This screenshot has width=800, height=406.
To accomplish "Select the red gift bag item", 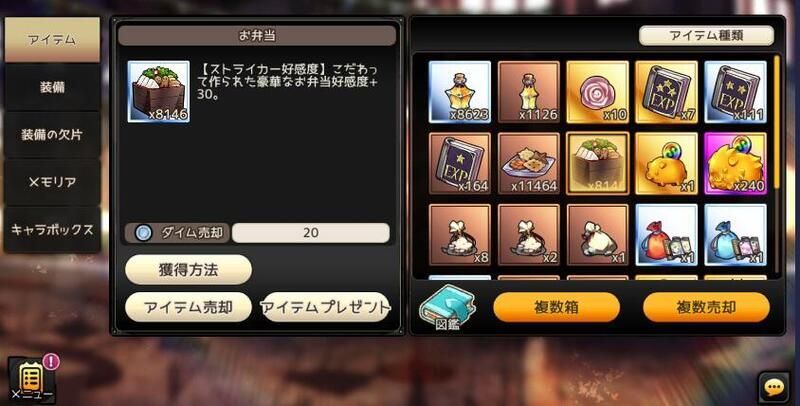I will point(666,235).
